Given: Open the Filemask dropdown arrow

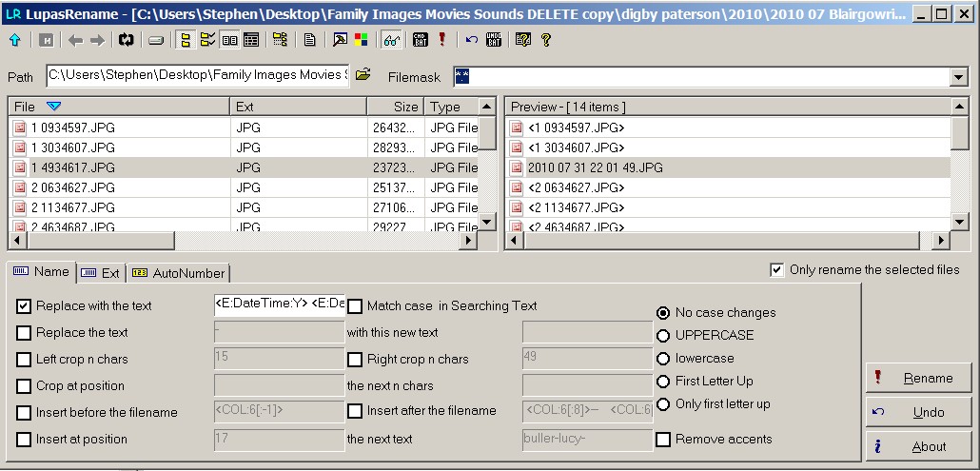Looking at the screenshot, I should coord(959,77).
